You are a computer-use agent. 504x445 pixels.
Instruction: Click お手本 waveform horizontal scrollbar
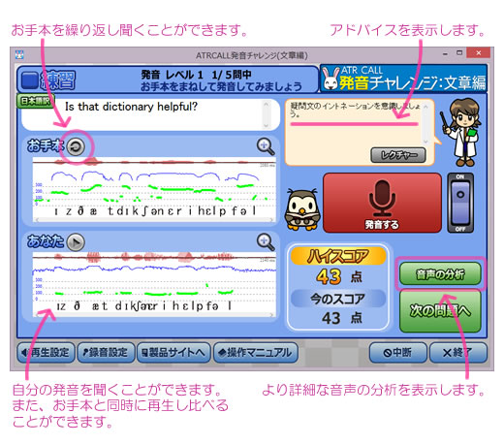tap(155, 220)
